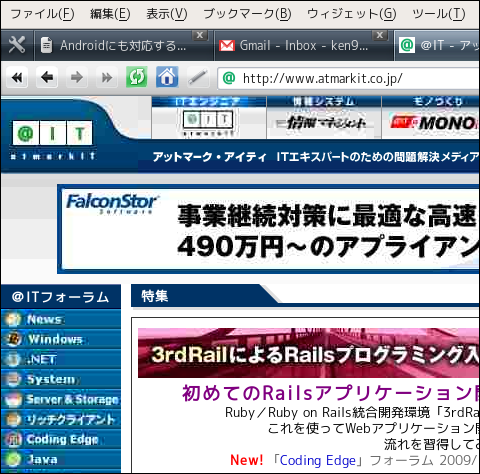Click the Coding Edge forum icon
Image resolution: width=480 pixels, height=474 pixels.
click(x=13, y=439)
